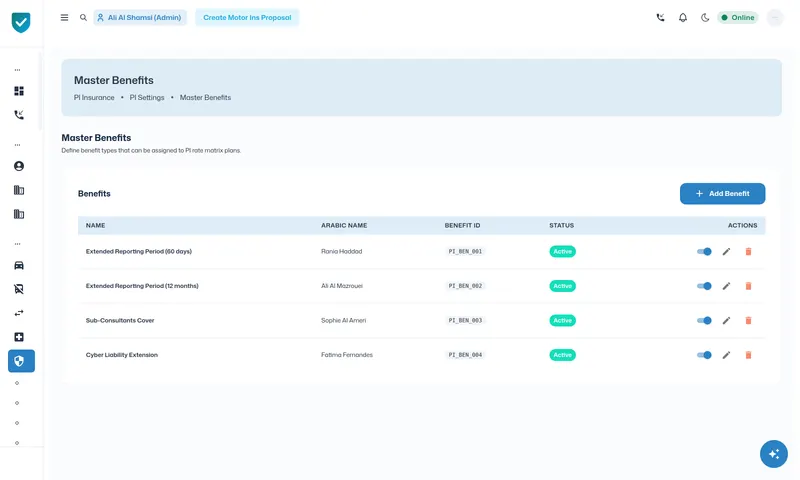
Task: Open the dashboard grid icon in sidebar
Action: (x=19, y=91)
